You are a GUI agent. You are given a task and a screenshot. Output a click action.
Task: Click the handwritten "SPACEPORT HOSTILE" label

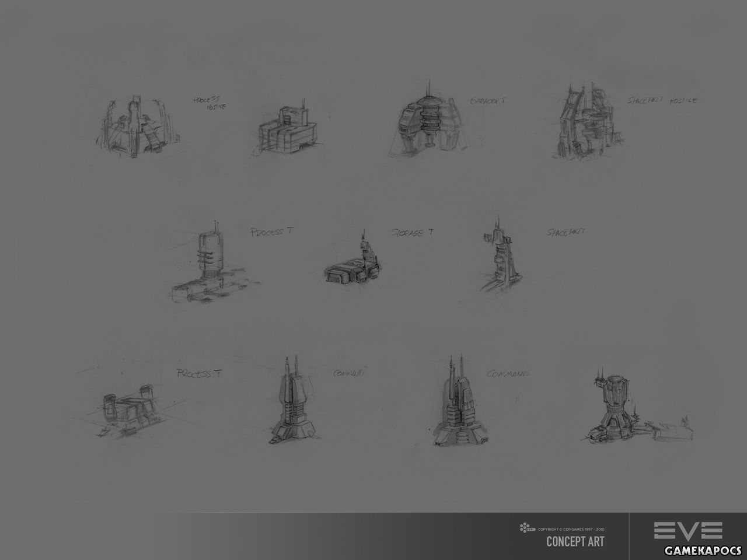coord(662,100)
